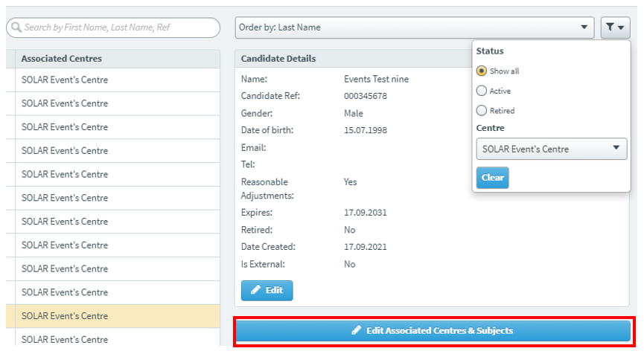Click the search magnifier icon
The width and height of the screenshot is (644, 354).
[16, 28]
